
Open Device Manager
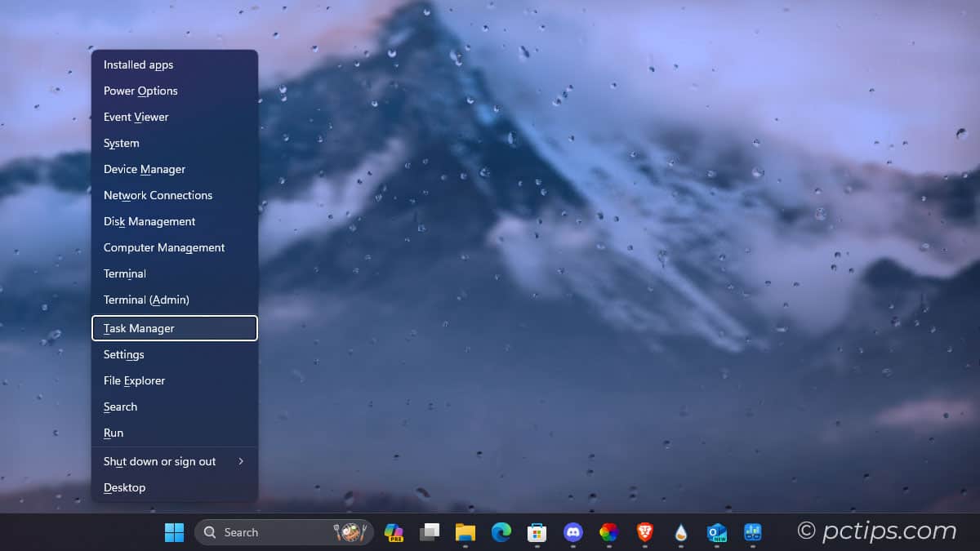click(x=145, y=169)
